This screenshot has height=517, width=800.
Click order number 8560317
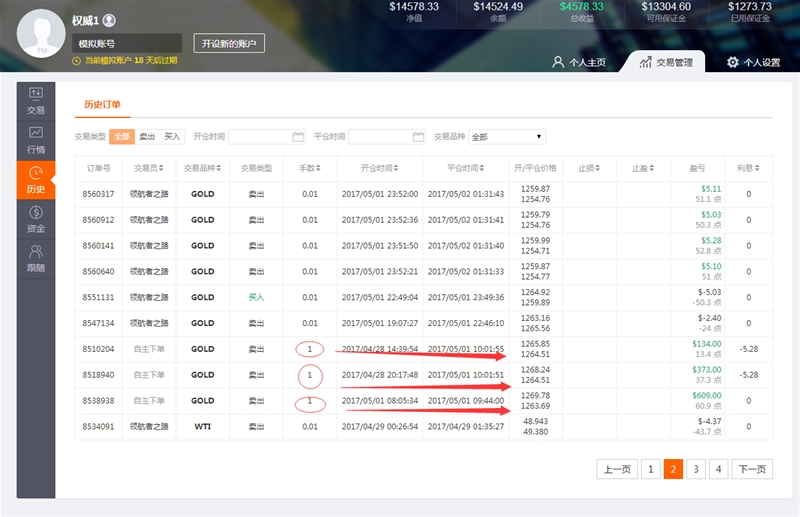(98, 194)
